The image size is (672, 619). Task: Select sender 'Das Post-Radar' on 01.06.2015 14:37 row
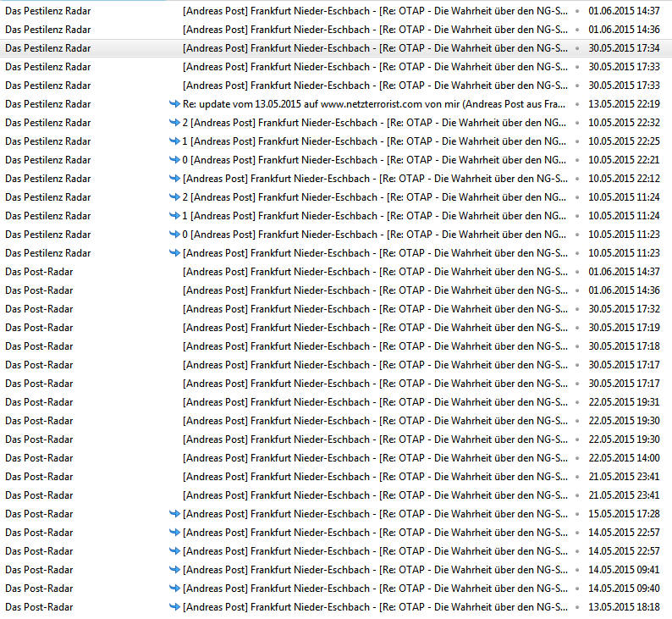(39, 272)
